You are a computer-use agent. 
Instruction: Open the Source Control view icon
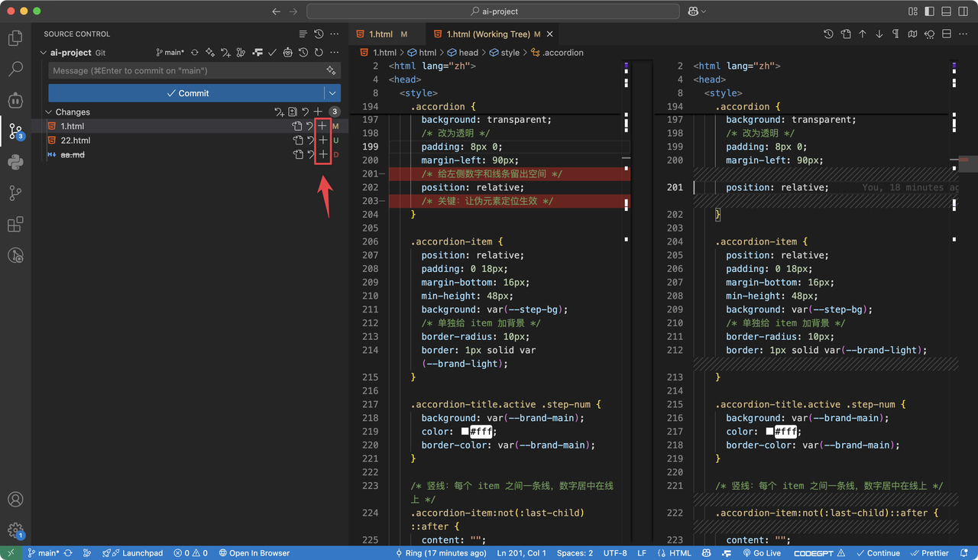click(15, 131)
